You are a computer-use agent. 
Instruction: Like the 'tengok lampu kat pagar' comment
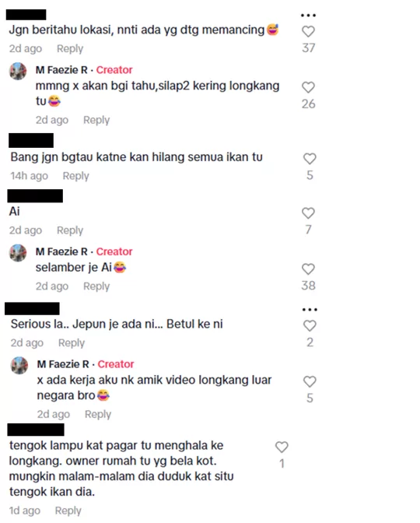[x=282, y=447]
